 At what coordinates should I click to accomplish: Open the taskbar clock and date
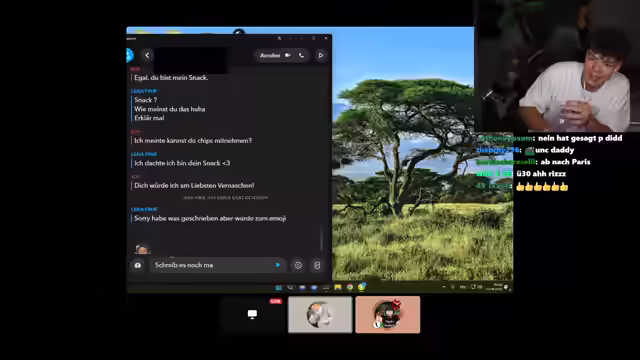(495, 287)
